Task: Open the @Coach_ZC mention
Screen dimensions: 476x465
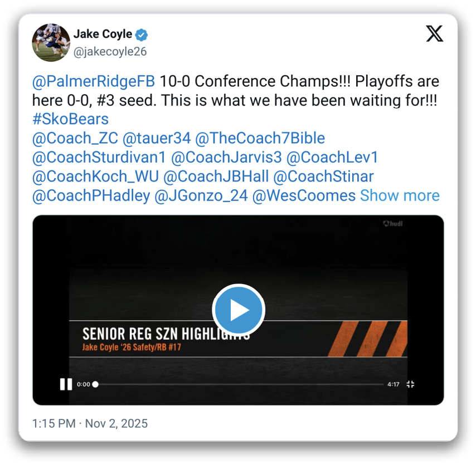Action: pos(75,138)
